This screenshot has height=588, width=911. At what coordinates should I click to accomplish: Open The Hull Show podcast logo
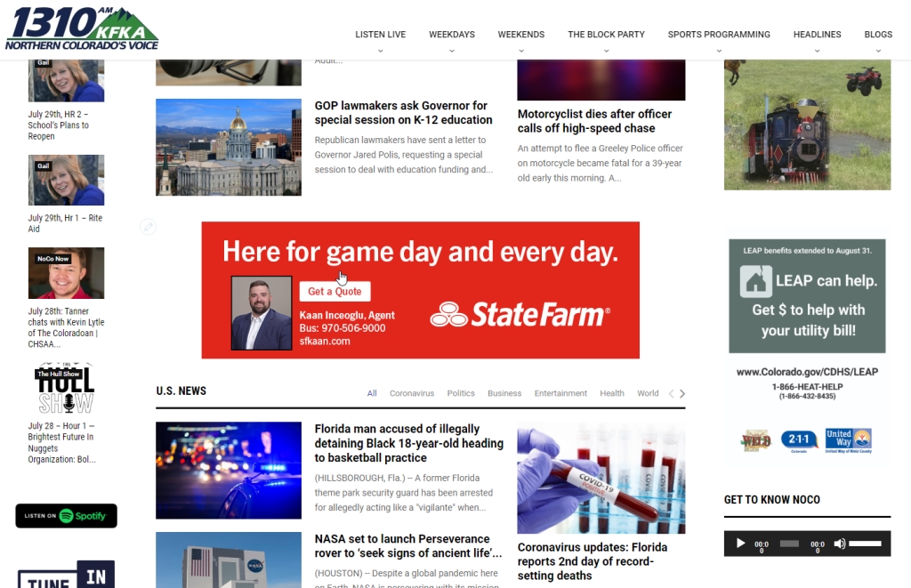65,389
